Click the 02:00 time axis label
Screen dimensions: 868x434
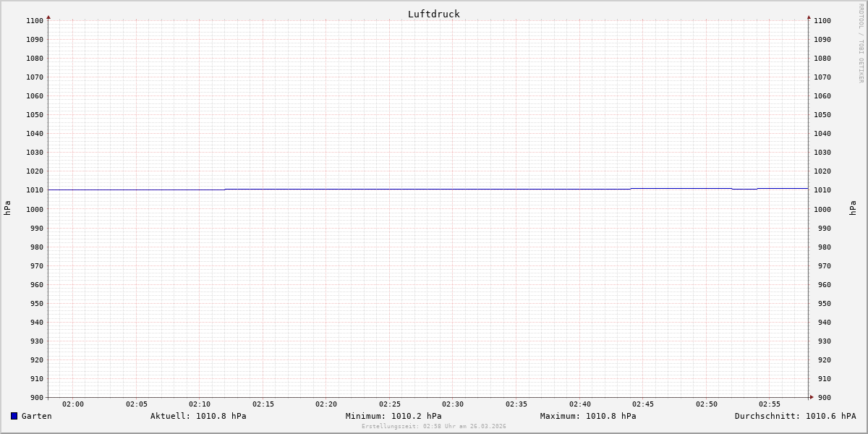[x=73, y=404]
